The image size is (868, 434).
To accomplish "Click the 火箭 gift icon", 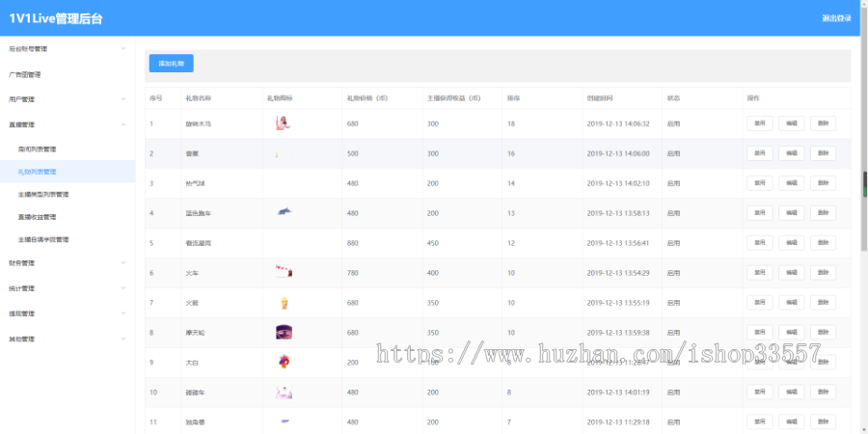I will [x=285, y=303].
